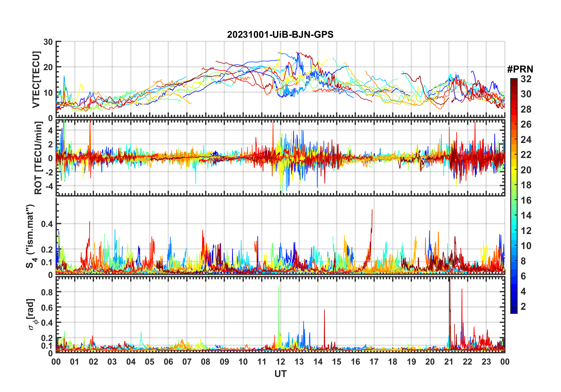Select the "15" hour tick label on the UT axis

pyautogui.click(x=337, y=362)
